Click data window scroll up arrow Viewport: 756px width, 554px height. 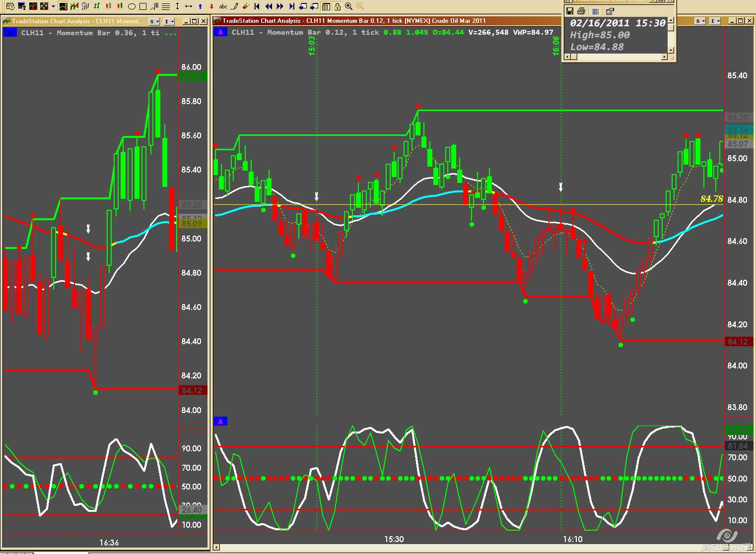pos(671,20)
